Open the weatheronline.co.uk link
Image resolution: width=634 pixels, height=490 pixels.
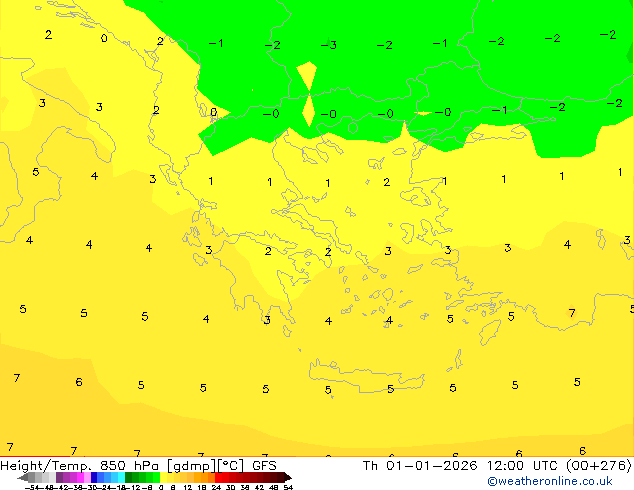(x=550, y=481)
